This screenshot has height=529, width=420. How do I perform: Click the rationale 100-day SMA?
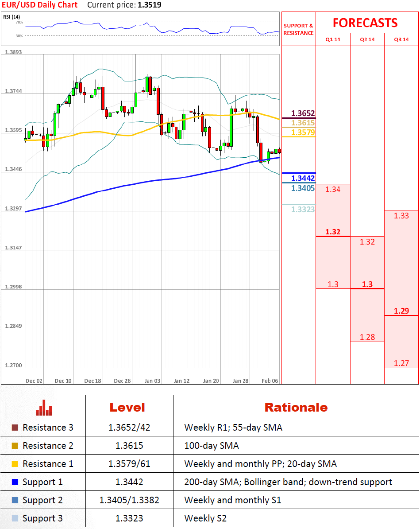(212, 446)
